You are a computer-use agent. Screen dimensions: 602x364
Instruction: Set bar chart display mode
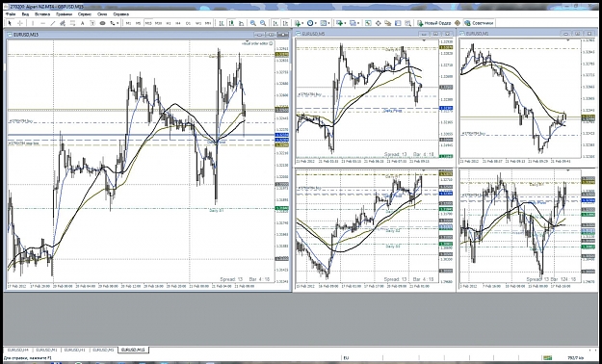tap(222, 23)
